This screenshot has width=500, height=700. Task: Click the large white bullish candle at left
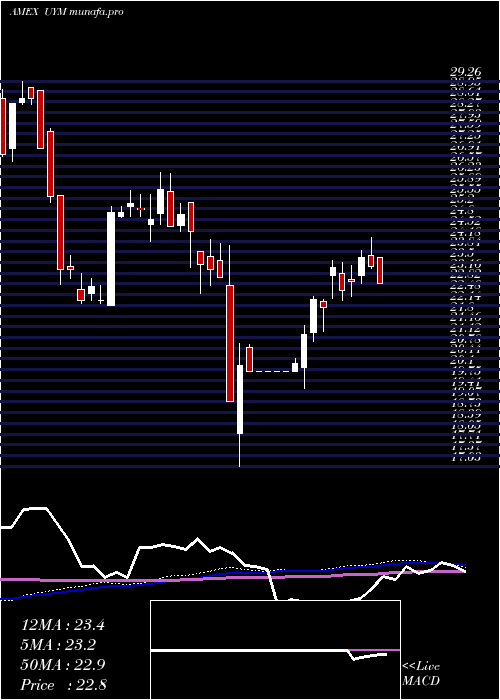[x=111, y=259]
